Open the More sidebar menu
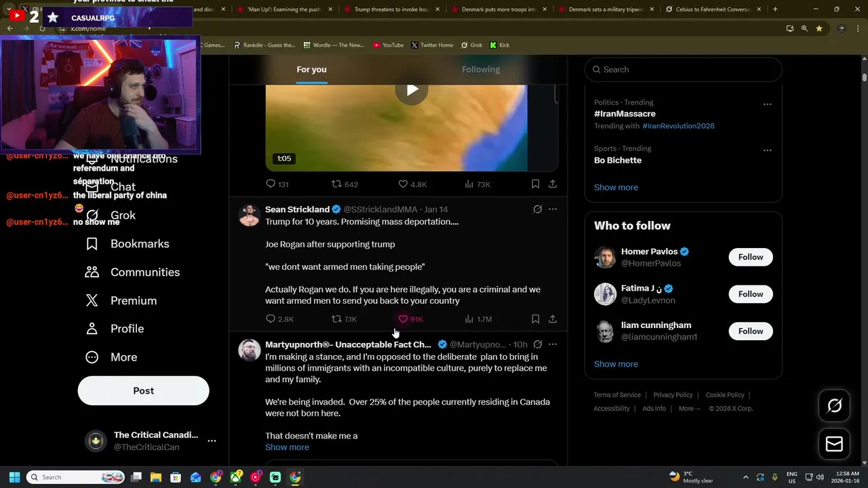Viewport: 868px width, 488px height. click(x=111, y=357)
